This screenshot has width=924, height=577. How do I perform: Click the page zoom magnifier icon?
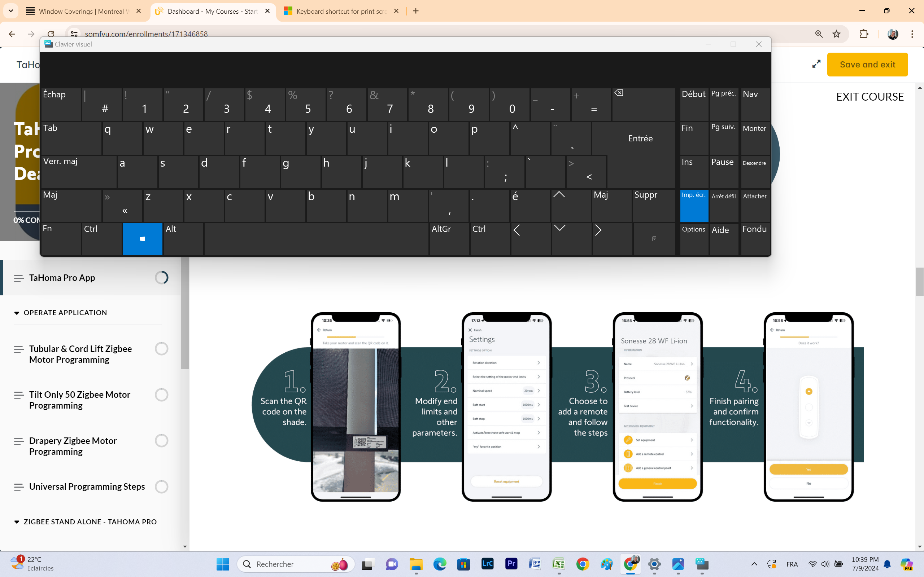819,34
